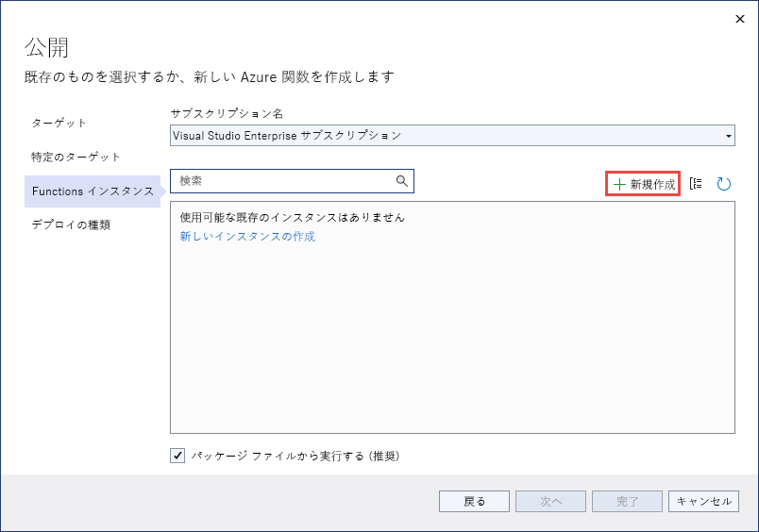Open the サブスクリプション名 dropdown arrow

[729, 136]
